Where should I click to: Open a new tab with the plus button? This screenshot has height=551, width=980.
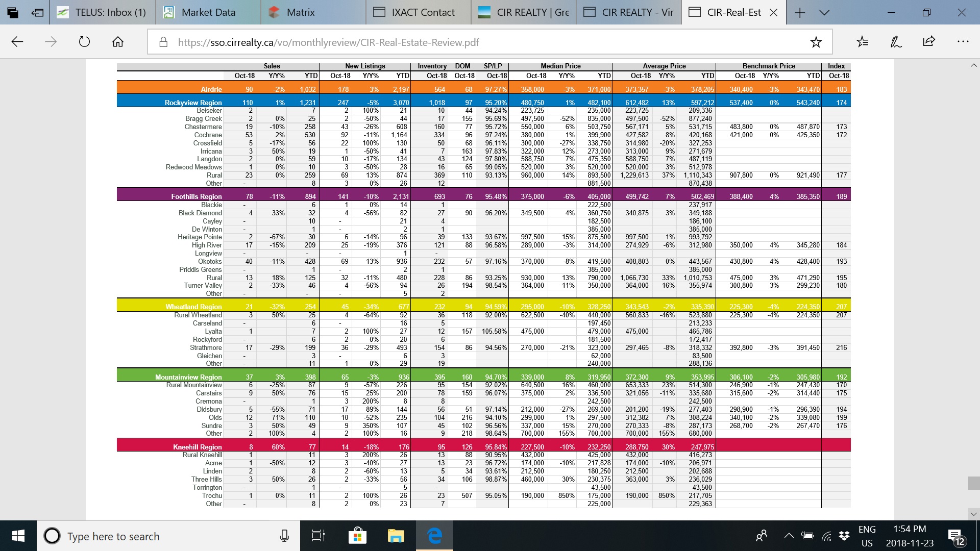coord(800,12)
